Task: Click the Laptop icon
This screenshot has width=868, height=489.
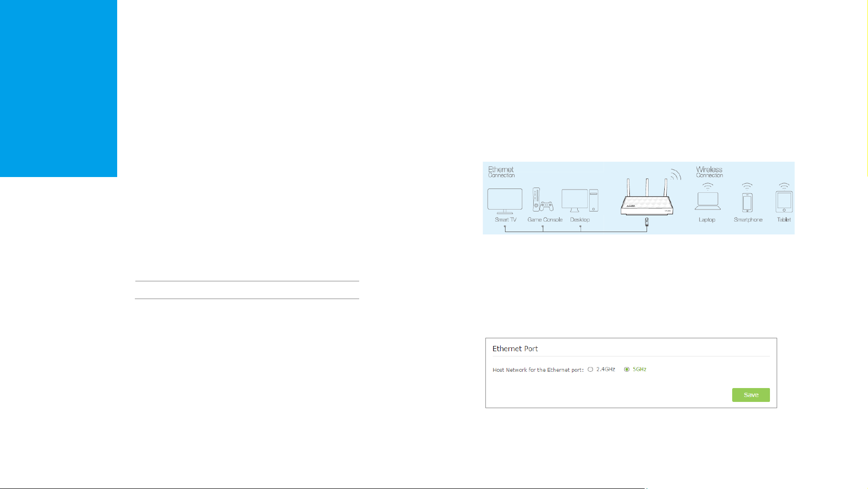Action: tap(707, 201)
